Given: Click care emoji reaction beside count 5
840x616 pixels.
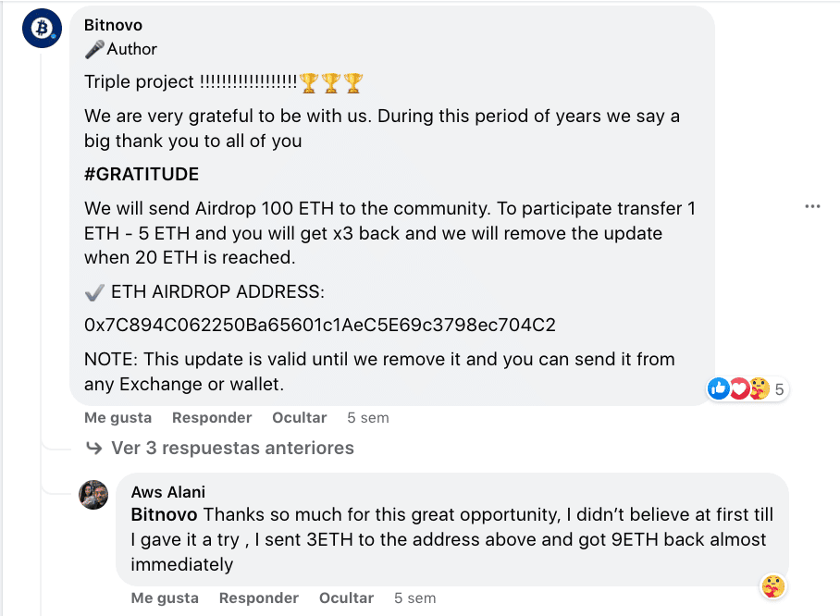Looking at the screenshot, I should pyautogui.click(x=759, y=389).
